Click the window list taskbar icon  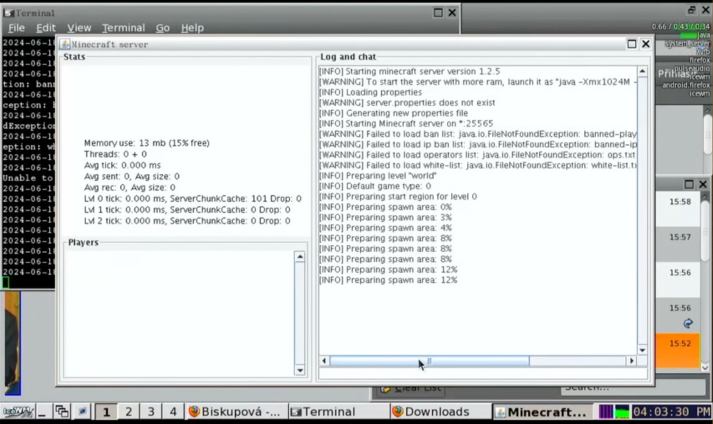(62, 412)
